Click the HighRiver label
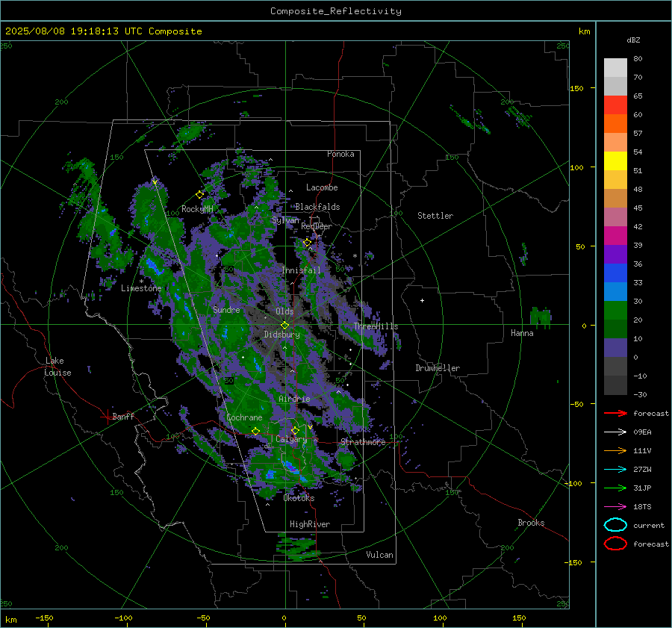Viewport: 672px width, 628px height. click(x=309, y=524)
